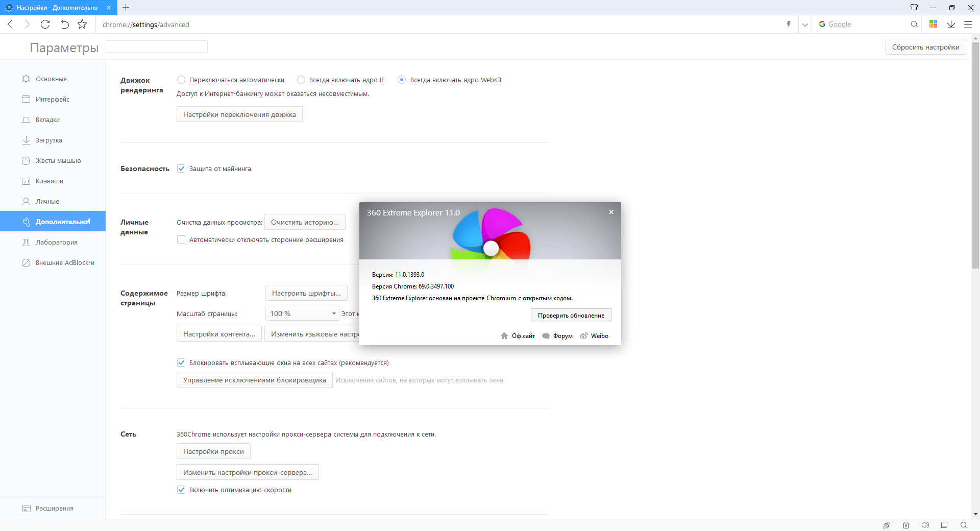
Task: Open the skin shirt icon in title bar
Action: (914, 8)
